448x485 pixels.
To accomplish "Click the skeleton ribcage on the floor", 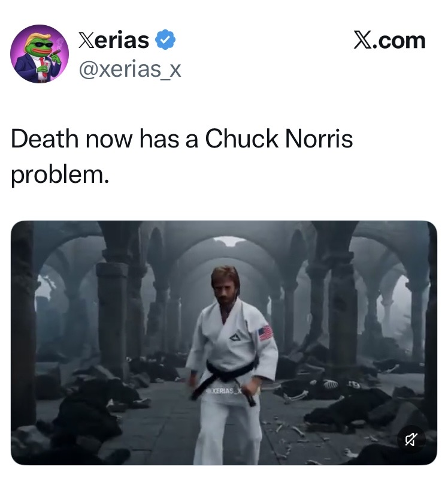I will point(331,384).
